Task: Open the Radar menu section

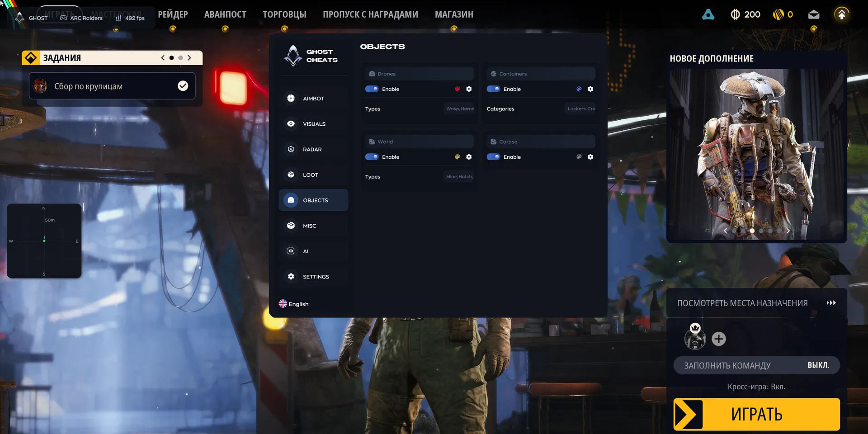Action: click(x=313, y=149)
